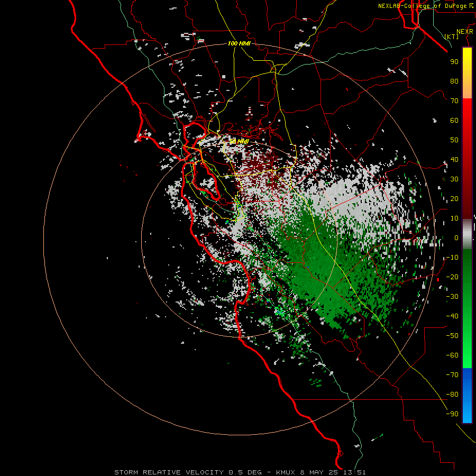Click the "[KT]" units label
476x476 pixels.
(452, 36)
